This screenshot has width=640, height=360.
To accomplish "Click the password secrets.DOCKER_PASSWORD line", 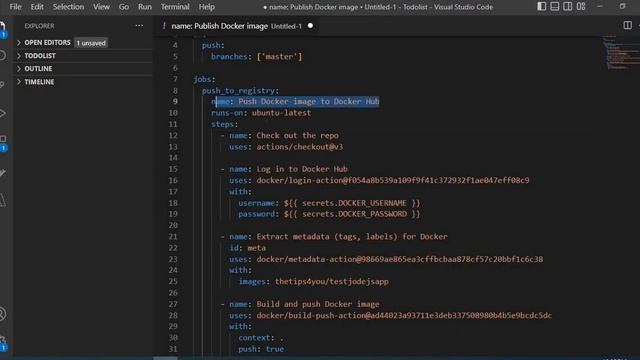I will click(x=329, y=214).
